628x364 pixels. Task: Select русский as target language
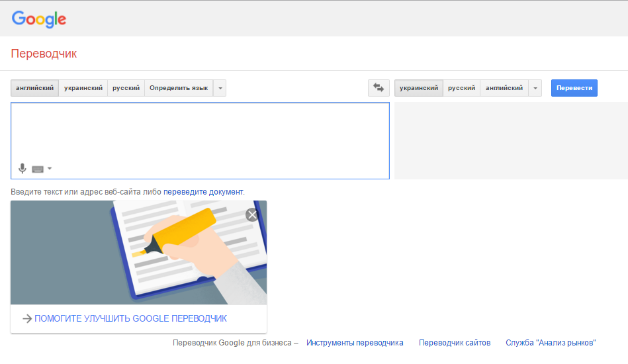(461, 88)
